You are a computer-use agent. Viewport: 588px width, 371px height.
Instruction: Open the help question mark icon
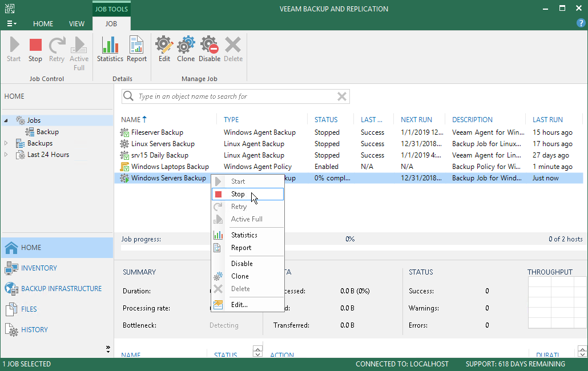[581, 23]
